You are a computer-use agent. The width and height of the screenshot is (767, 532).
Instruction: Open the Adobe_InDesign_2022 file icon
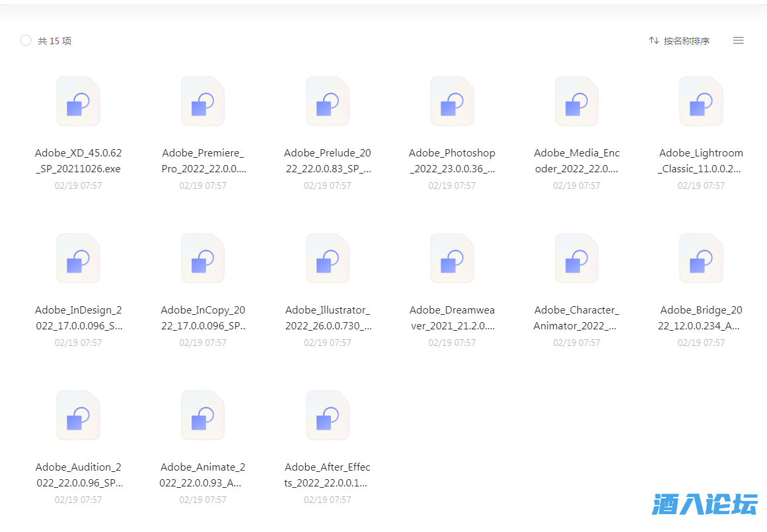click(78, 259)
